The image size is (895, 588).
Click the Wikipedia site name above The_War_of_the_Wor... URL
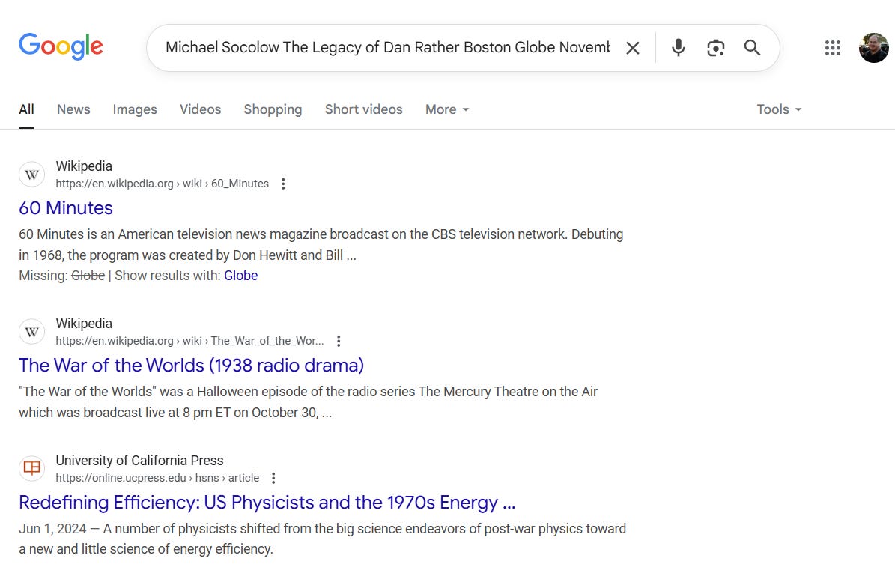pos(84,323)
